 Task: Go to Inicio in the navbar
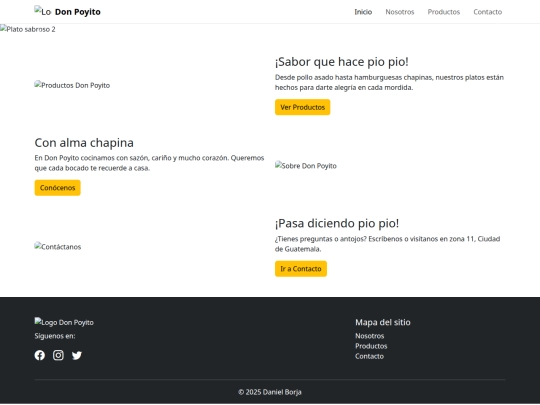tap(363, 12)
